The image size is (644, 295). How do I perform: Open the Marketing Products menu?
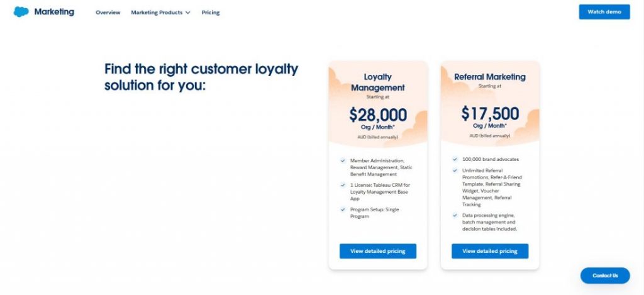tap(160, 13)
